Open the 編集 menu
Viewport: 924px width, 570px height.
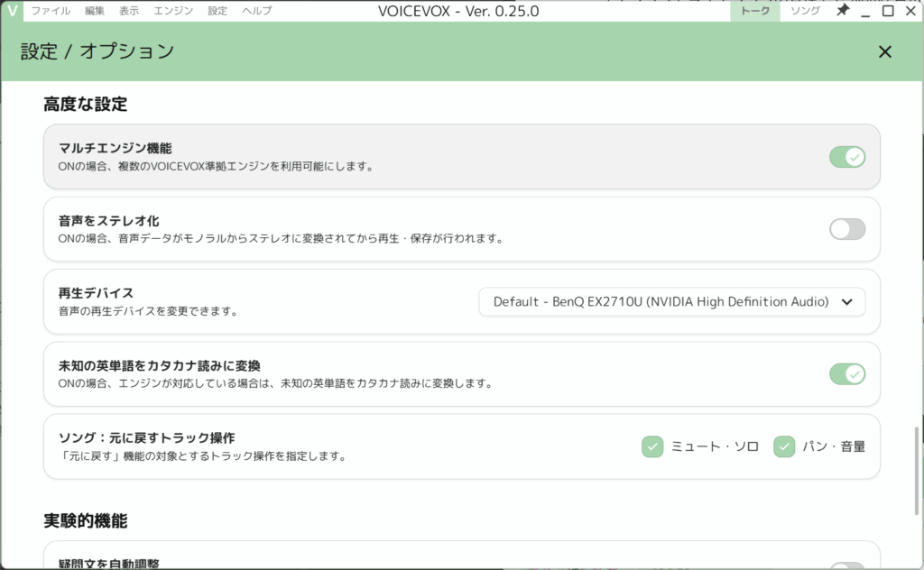(95, 11)
